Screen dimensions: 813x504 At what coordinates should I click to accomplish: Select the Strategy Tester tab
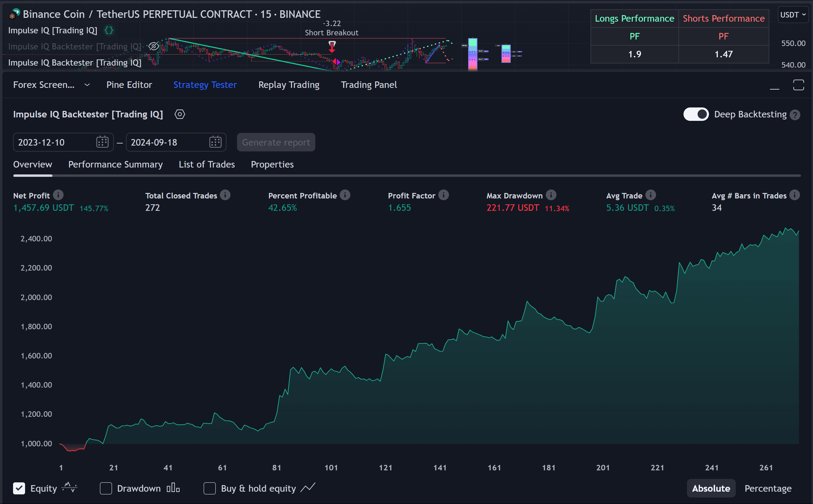(x=205, y=85)
